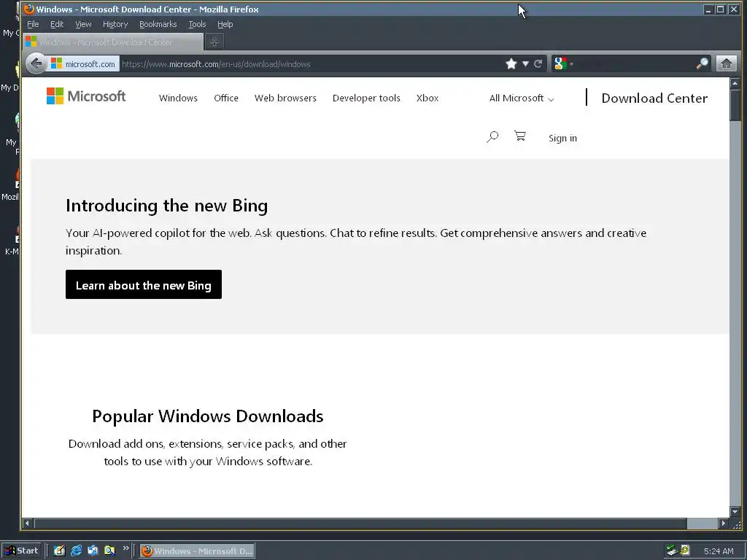Launch Outlook Express from quick launch
Viewport: 747px width, 560px height.
93,551
